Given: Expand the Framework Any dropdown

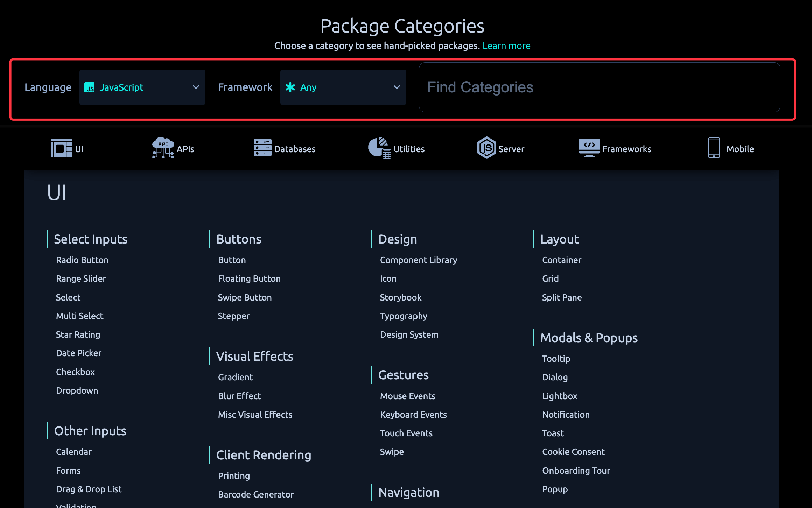Looking at the screenshot, I should coord(343,87).
